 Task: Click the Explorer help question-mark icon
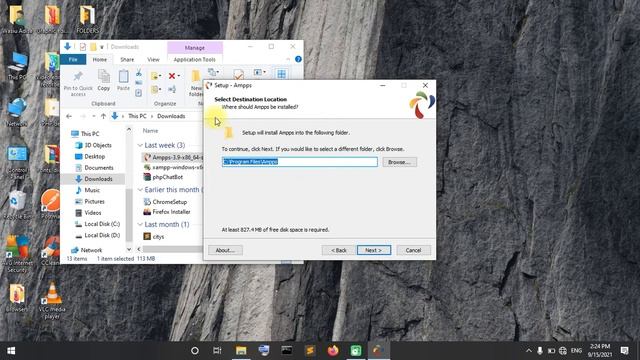tap(298, 59)
